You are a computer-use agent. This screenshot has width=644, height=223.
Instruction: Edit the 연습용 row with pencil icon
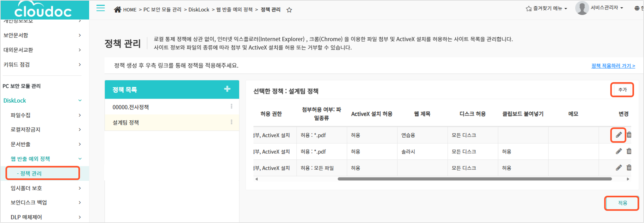coord(619,135)
